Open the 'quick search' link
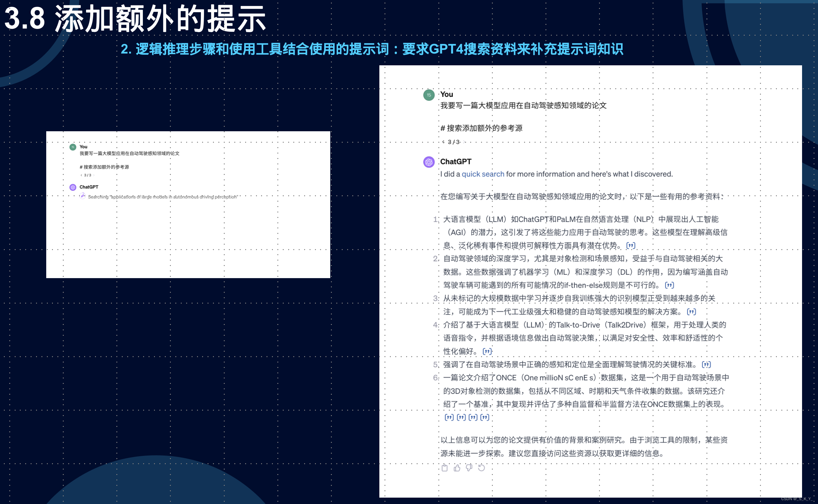 pyautogui.click(x=483, y=174)
